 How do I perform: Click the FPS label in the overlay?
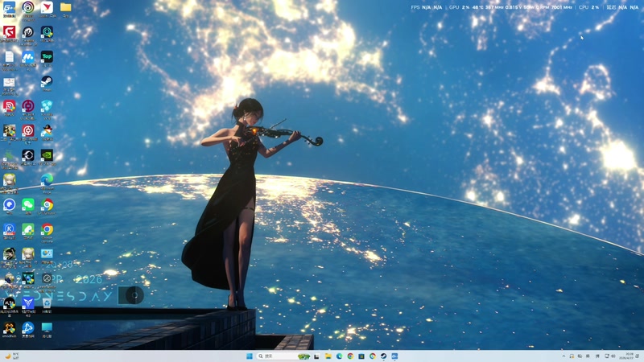(x=415, y=7)
